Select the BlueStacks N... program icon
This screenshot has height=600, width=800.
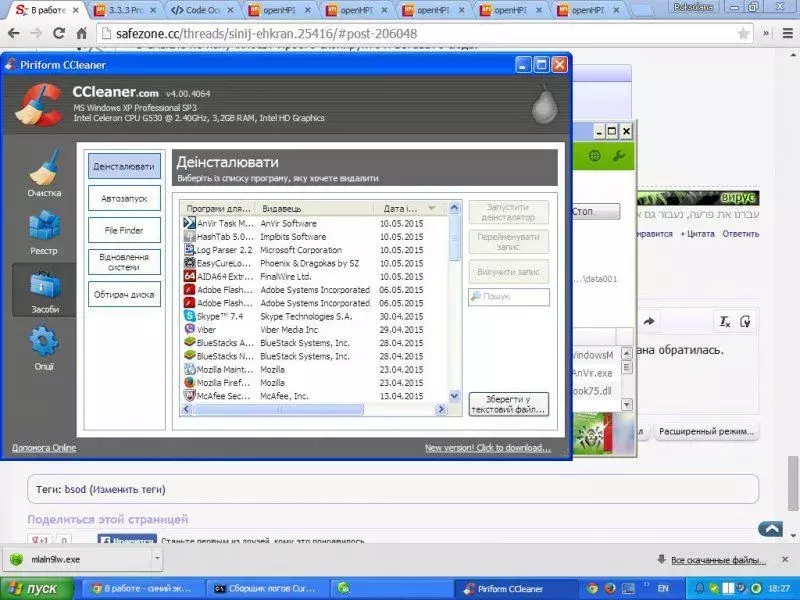pyautogui.click(x=189, y=356)
